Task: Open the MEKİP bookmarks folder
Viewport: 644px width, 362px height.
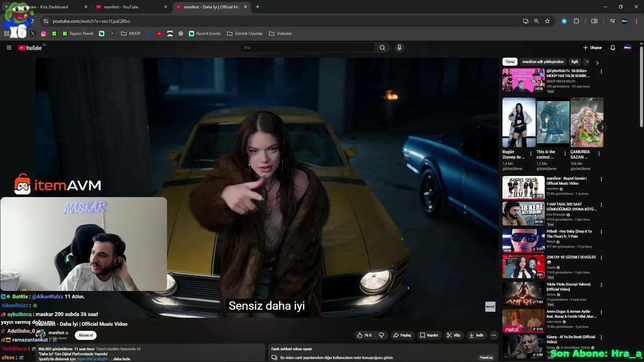Action: pos(131,34)
